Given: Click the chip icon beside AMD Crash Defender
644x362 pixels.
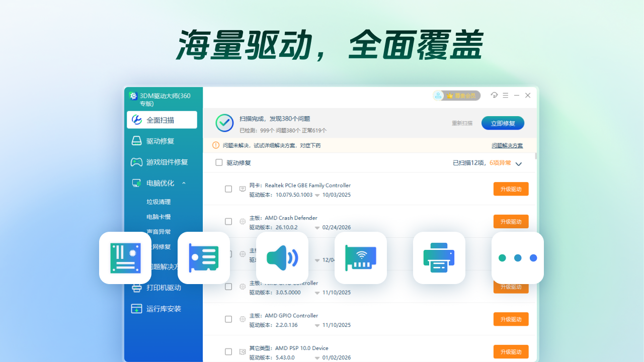Looking at the screenshot, I should (243, 221).
